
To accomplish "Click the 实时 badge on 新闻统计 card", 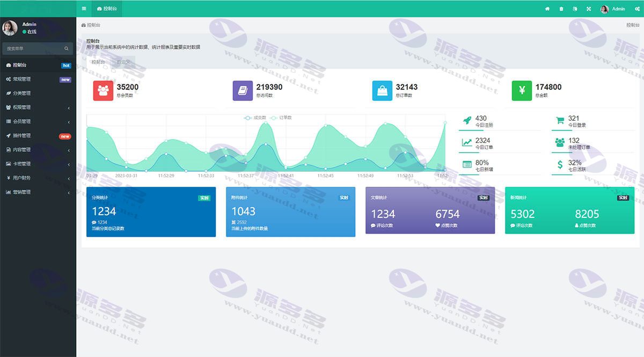I will coord(623,198).
